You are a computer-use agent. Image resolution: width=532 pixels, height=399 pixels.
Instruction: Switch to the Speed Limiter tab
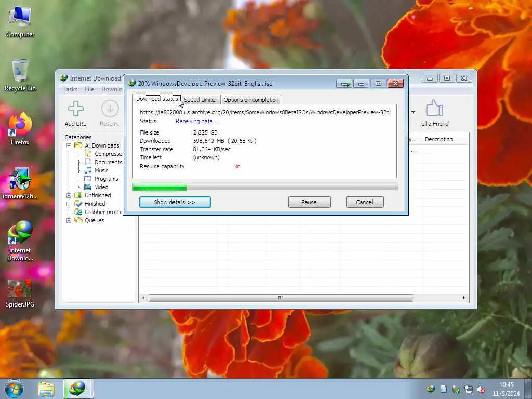[x=201, y=100]
